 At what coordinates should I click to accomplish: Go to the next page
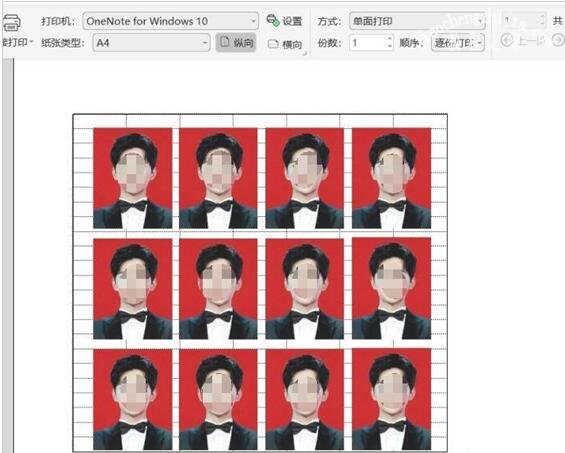(559, 40)
